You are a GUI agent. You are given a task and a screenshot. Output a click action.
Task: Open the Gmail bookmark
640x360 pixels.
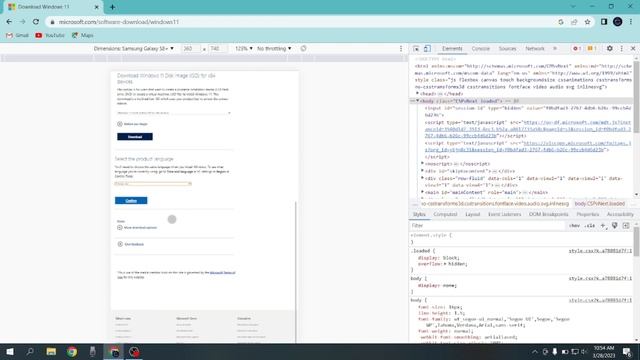tap(17, 36)
